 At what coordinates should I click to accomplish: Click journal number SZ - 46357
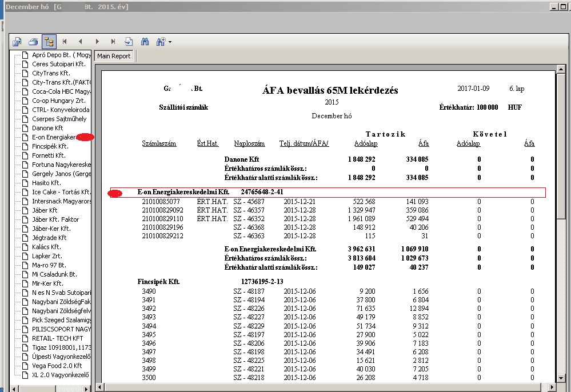click(249, 210)
